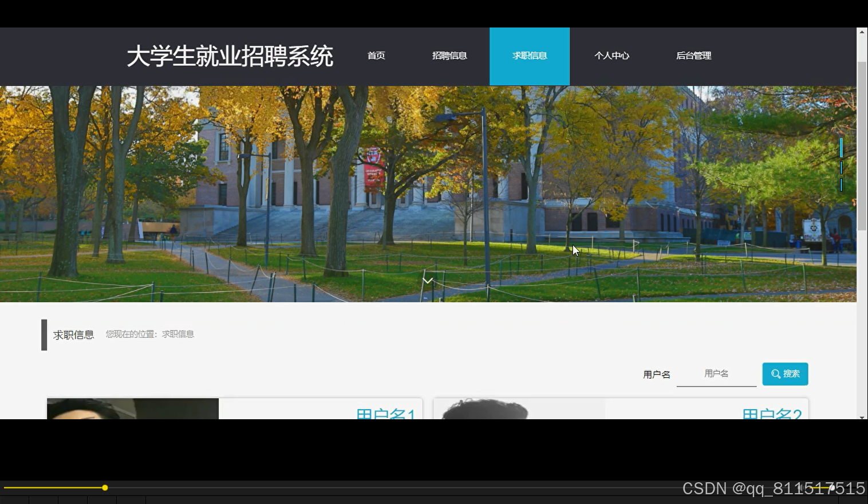Open the 用户名1 profile link
The height and width of the screenshot is (504, 868).
pos(386,414)
